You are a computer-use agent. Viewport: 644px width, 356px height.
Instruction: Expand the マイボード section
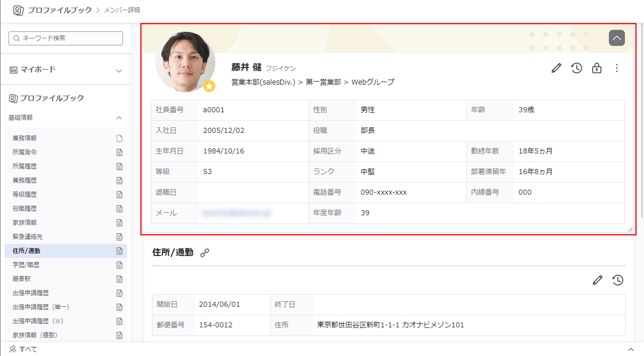pyautogui.click(x=119, y=71)
